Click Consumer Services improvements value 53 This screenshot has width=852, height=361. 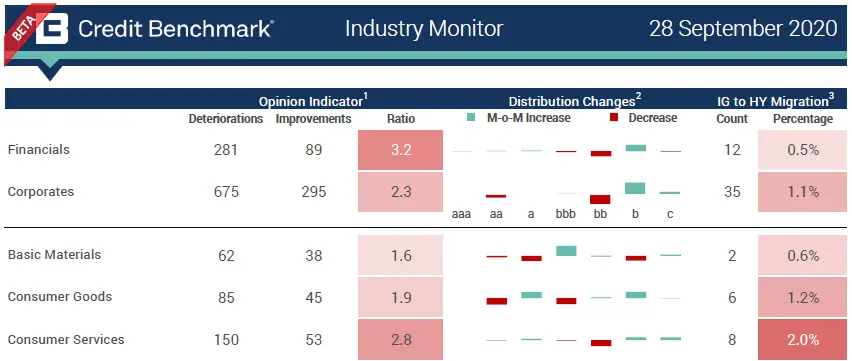coord(314,340)
